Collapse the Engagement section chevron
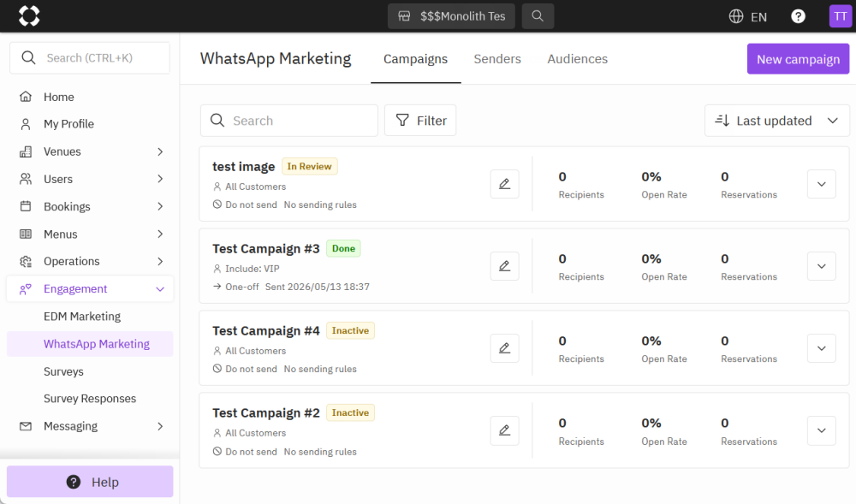 point(160,289)
